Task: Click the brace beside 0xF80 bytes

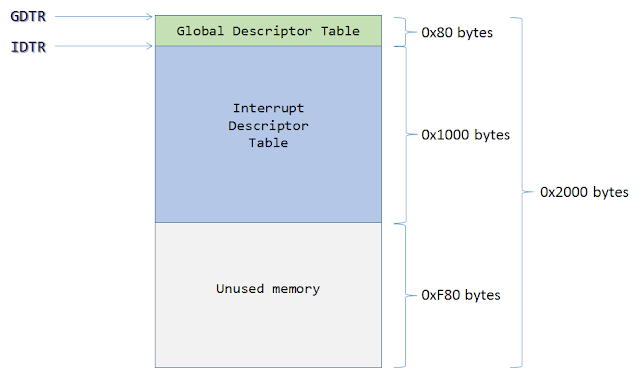Action: point(405,295)
